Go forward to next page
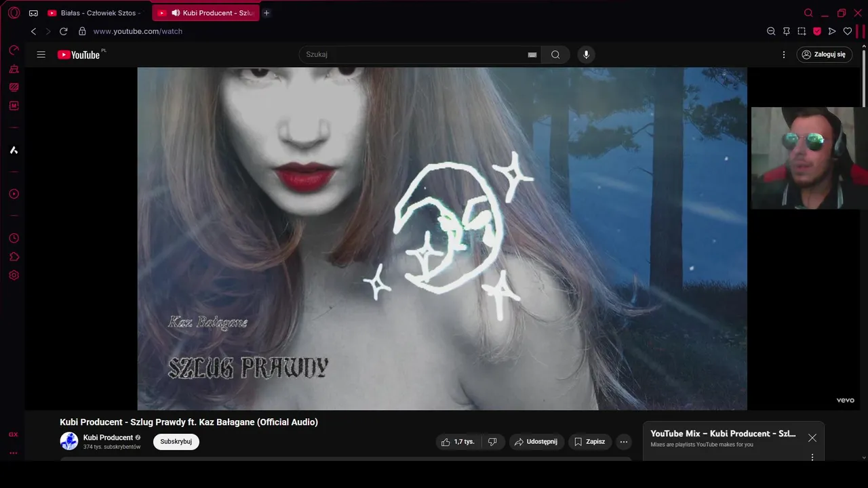 click(48, 31)
